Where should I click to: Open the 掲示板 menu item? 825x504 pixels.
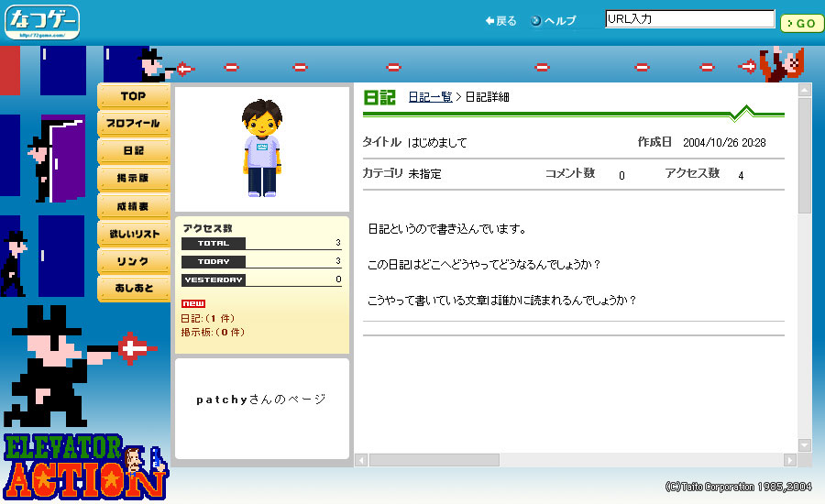pos(133,178)
